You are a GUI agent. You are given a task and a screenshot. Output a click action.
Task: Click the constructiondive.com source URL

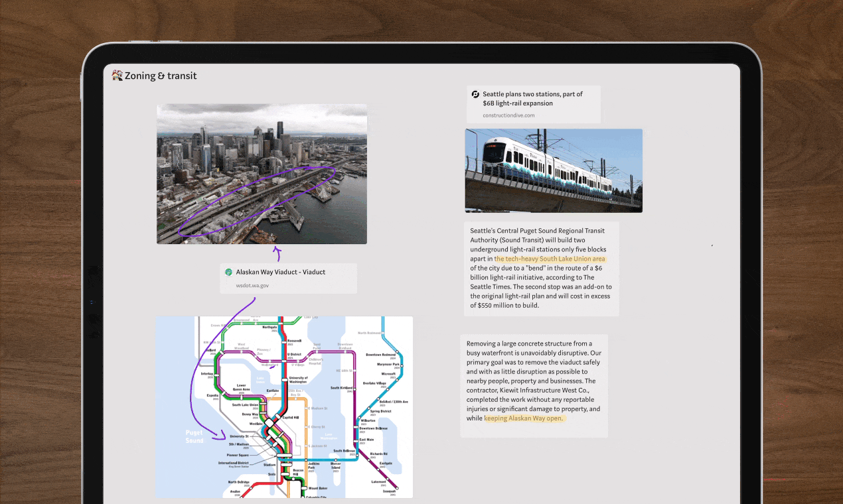coord(508,115)
